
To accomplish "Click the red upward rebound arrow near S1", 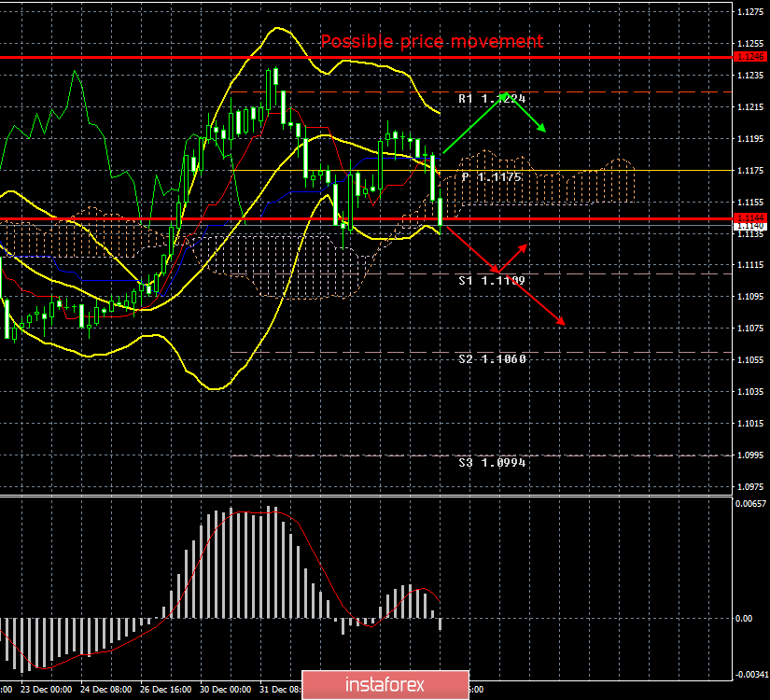I will [512, 258].
